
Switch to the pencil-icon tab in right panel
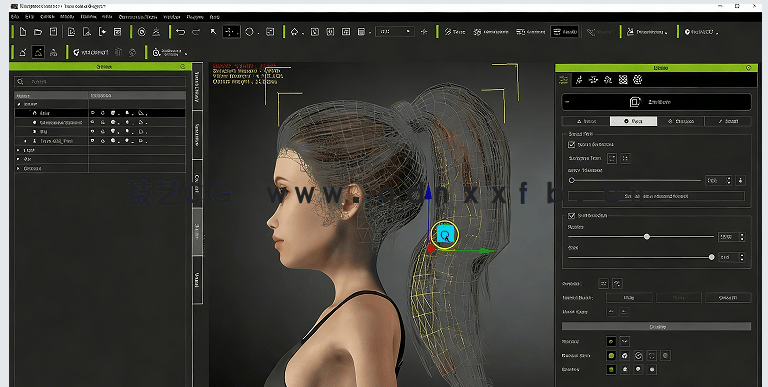(x=728, y=121)
